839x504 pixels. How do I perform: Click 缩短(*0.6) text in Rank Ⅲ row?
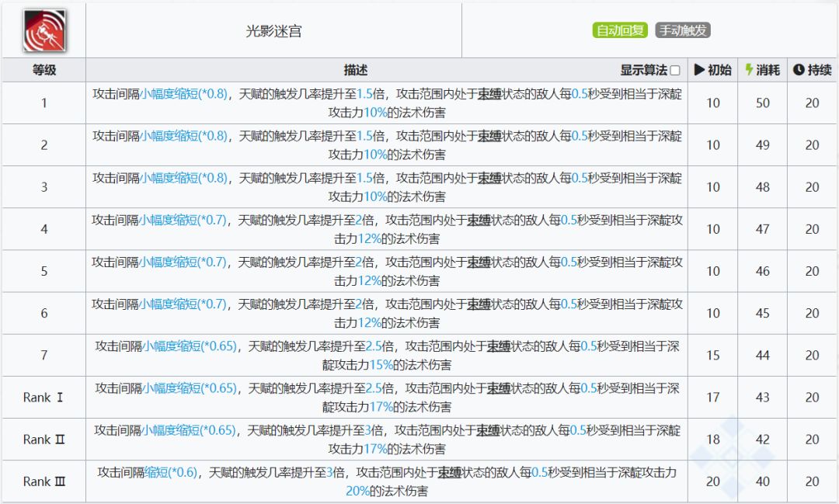pos(171,472)
